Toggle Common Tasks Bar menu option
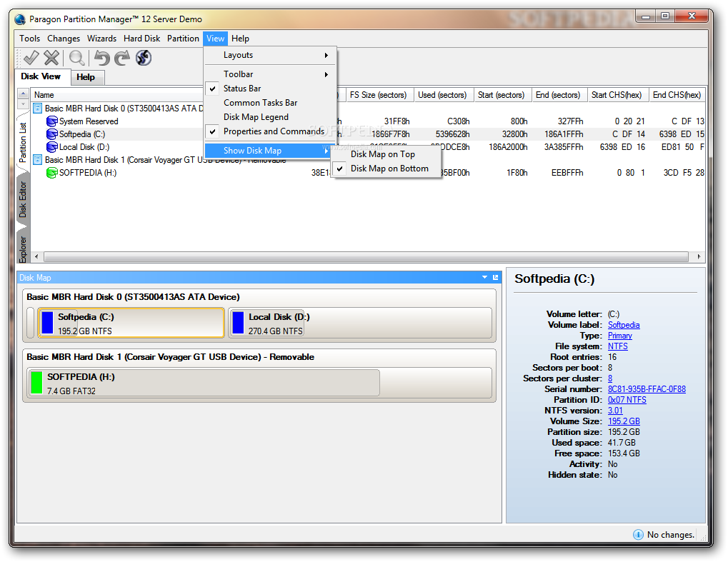728x562 pixels. (270, 103)
